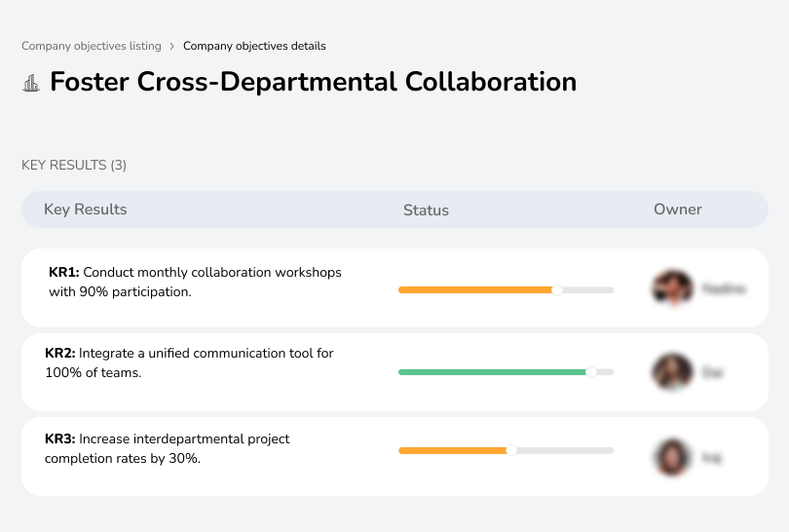789x532 pixels.
Task: Open the KR2 unified communication tool row text
Action: (189, 362)
